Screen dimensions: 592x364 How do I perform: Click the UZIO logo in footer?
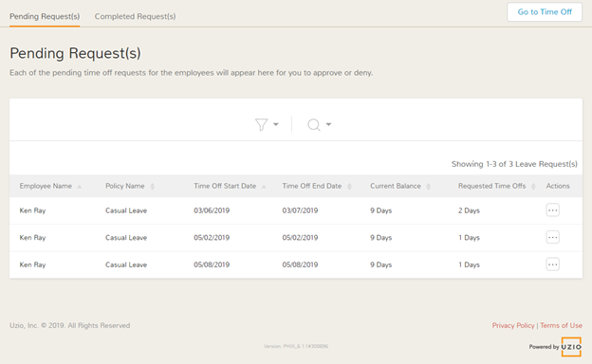[571, 347]
